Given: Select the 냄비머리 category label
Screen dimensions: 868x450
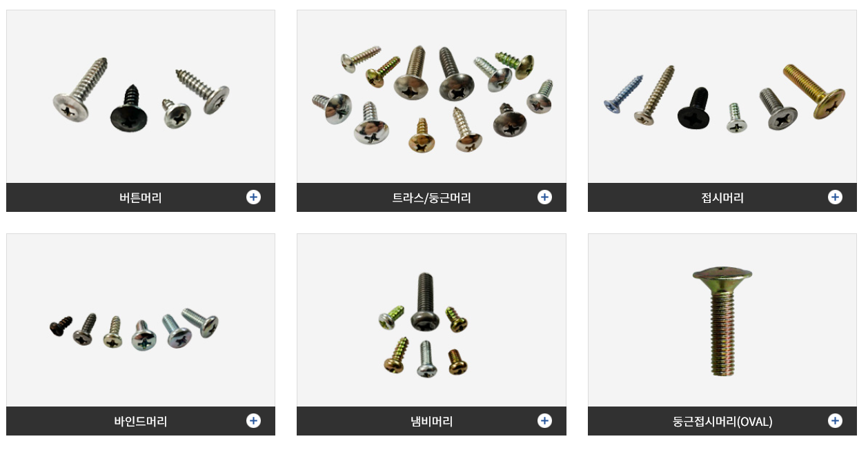Looking at the screenshot, I should [432, 422].
